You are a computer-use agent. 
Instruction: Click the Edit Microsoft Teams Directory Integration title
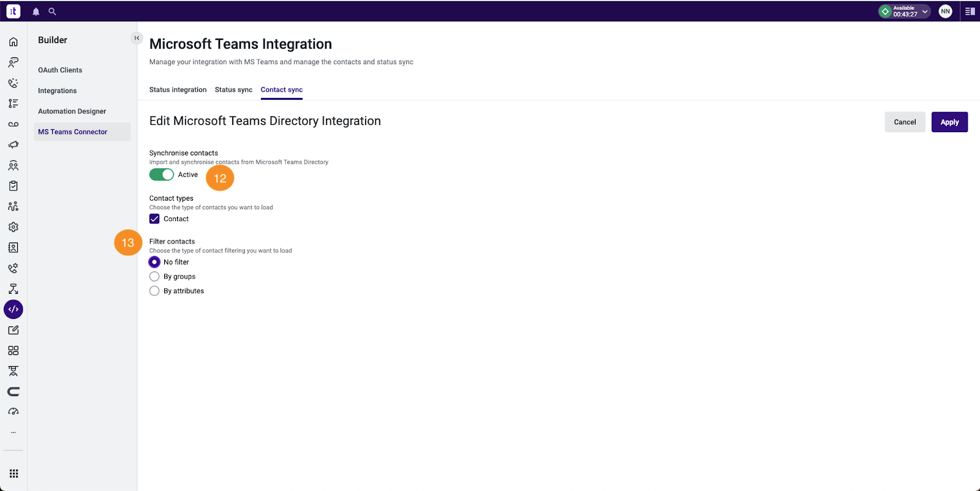[265, 121]
